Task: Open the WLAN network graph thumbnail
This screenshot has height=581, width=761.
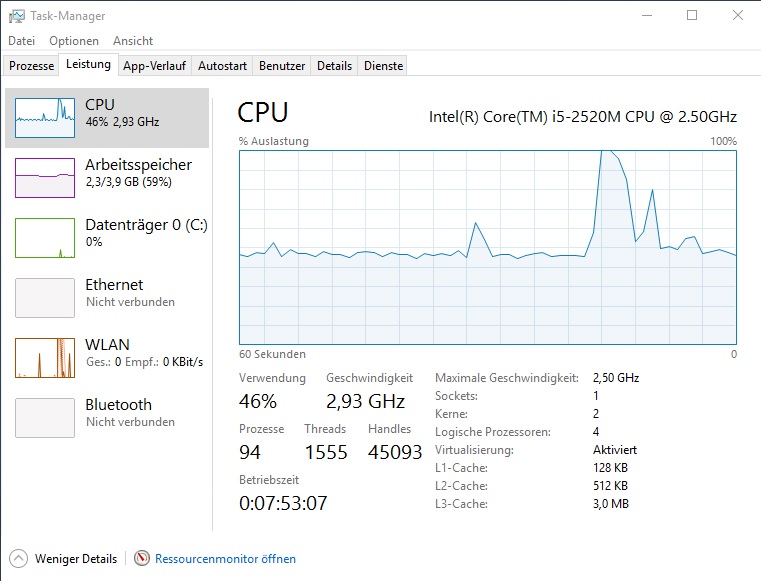Action: (x=45, y=358)
